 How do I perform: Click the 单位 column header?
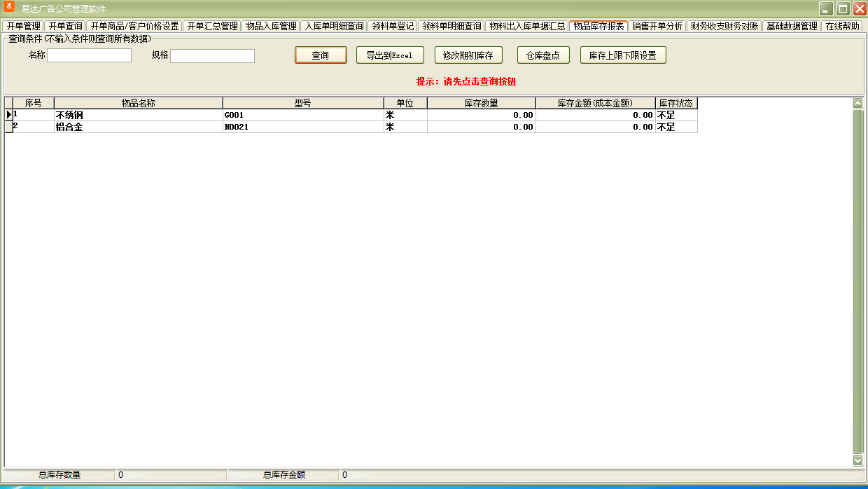(x=405, y=103)
